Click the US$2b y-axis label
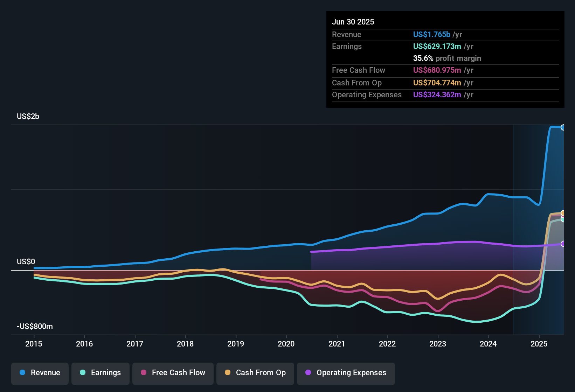The width and height of the screenshot is (575, 392). click(x=28, y=116)
